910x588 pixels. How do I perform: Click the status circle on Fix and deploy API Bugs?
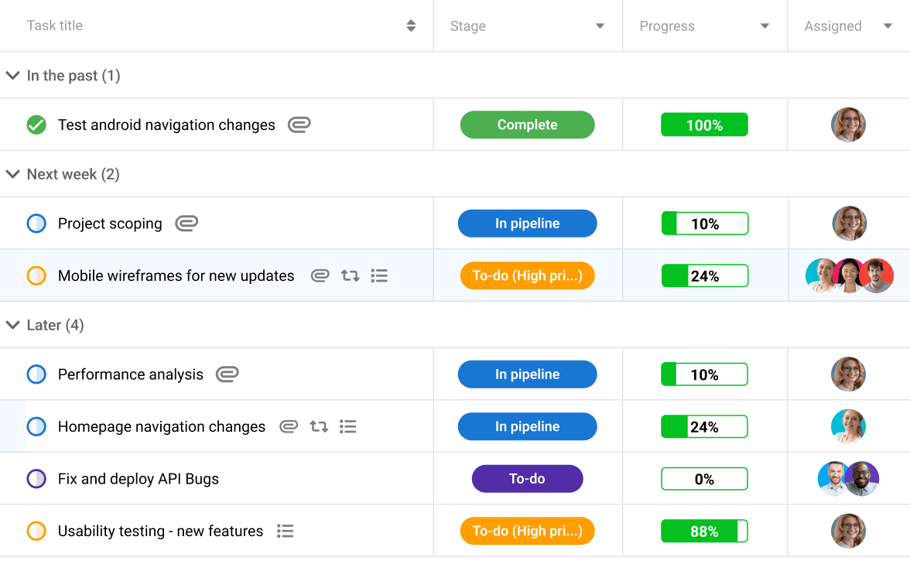(36, 478)
